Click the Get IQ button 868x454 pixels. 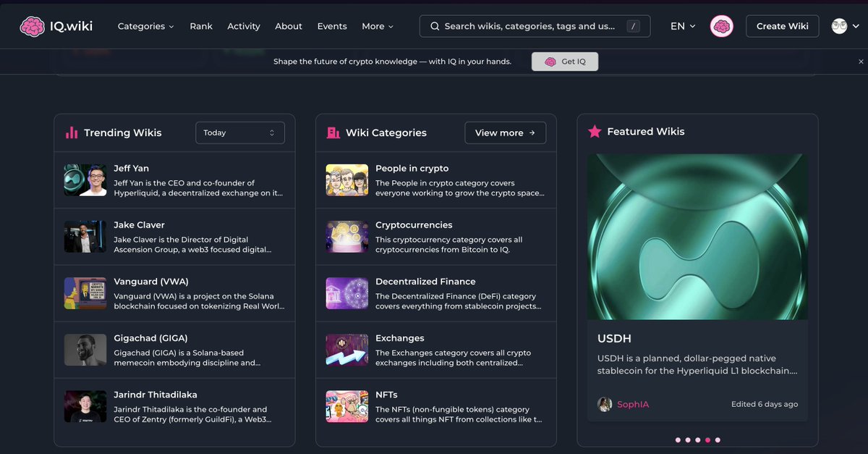pyautogui.click(x=565, y=62)
